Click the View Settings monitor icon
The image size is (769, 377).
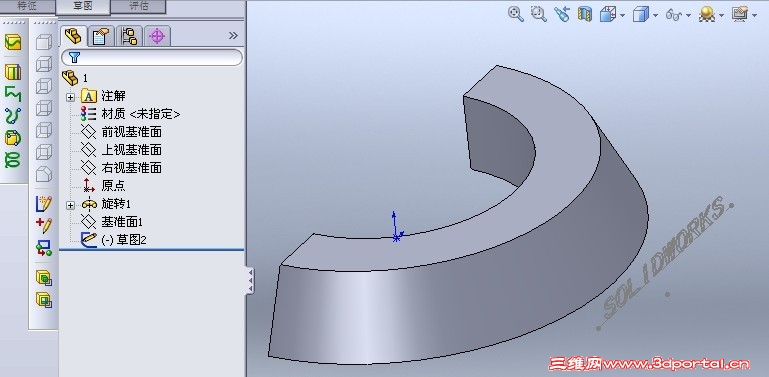(740, 14)
